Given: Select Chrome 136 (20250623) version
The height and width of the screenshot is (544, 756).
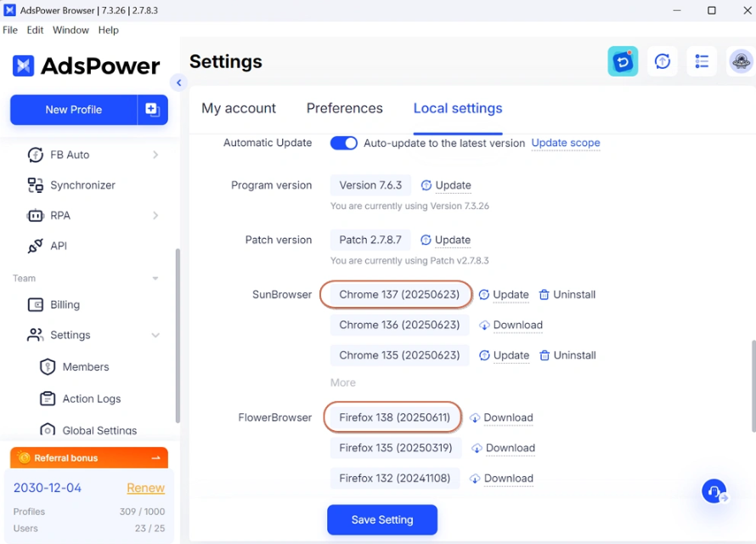Looking at the screenshot, I should (400, 325).
